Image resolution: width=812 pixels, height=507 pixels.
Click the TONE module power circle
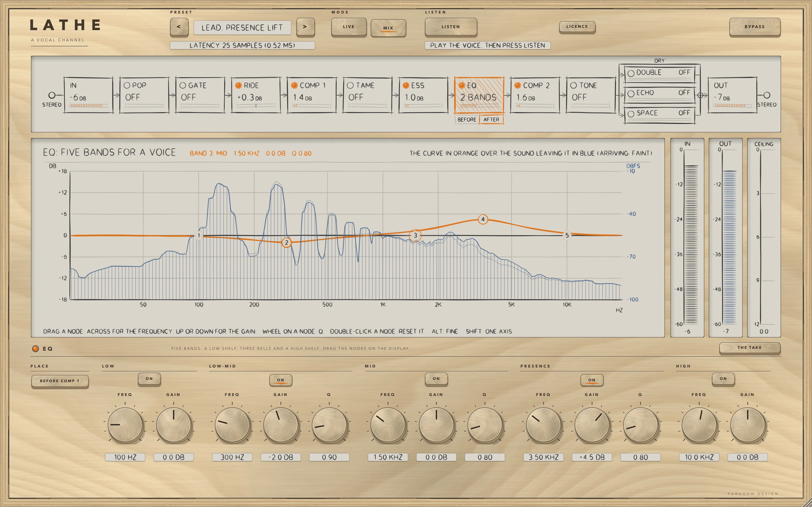[x=573, y=86]
